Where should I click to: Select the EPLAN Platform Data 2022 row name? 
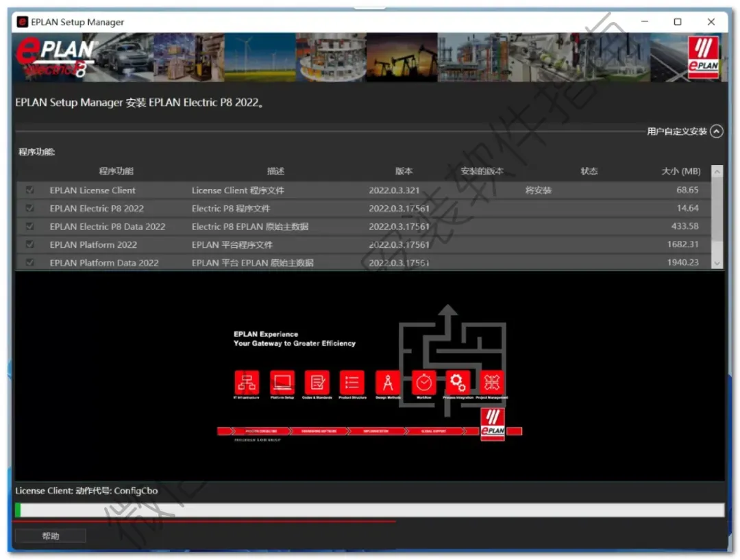(104, 263)
